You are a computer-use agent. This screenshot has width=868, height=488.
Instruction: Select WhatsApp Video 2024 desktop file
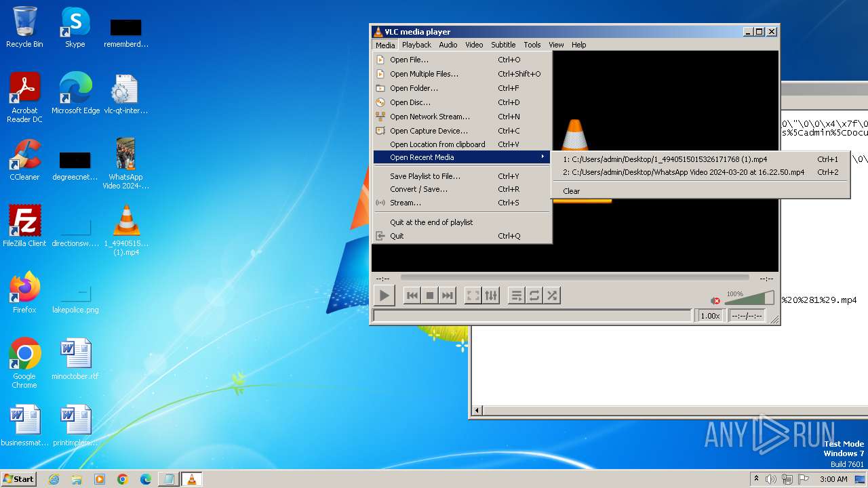pyautogui.click(x=125, y=163)
